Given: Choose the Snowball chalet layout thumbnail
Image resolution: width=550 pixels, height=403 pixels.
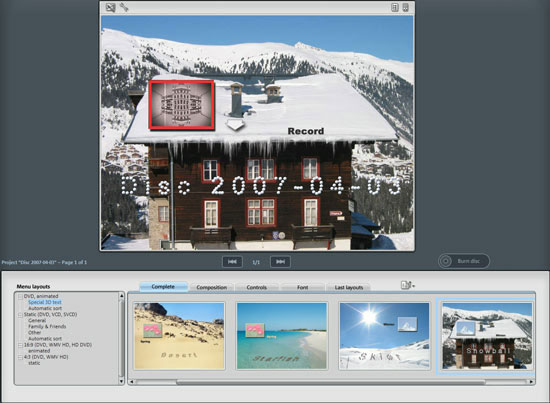Looking at the screenshot, I should coord(487,336).
